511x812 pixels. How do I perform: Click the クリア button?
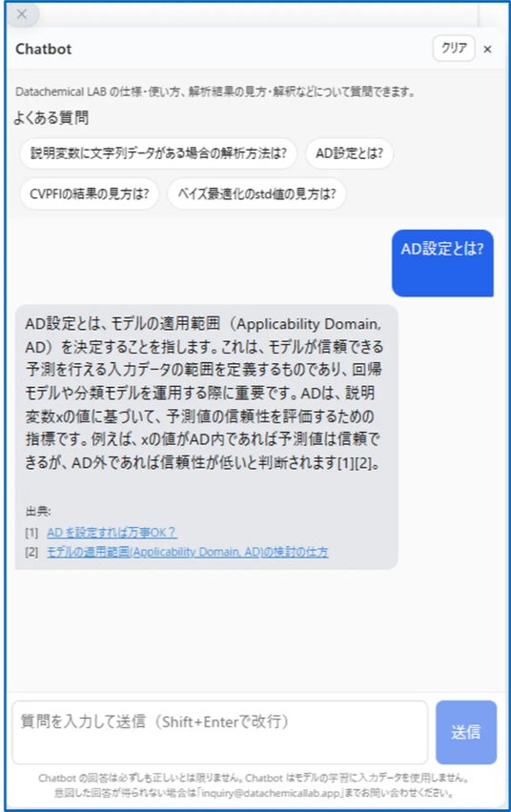click(x=454, y=49)
